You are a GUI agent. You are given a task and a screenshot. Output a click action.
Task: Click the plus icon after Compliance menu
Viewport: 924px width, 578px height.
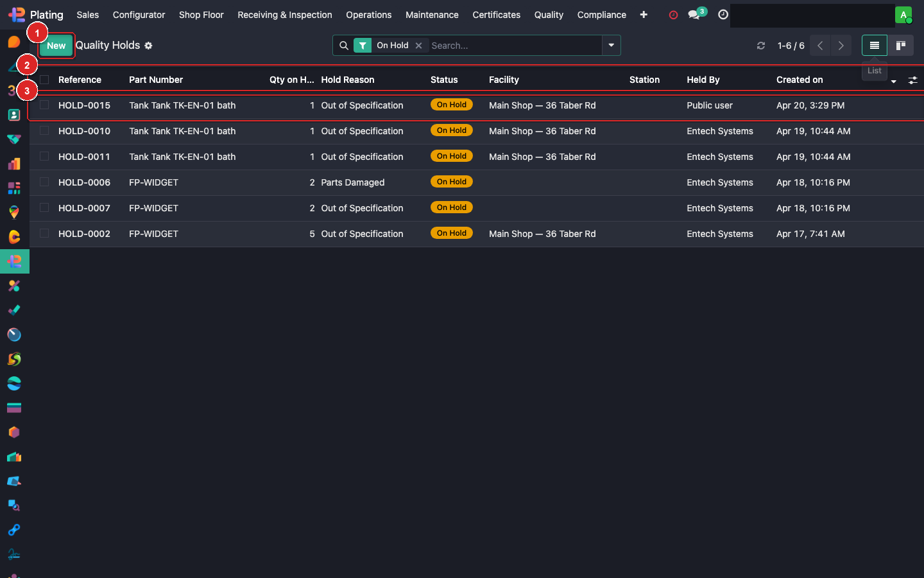tap(644, 15)
